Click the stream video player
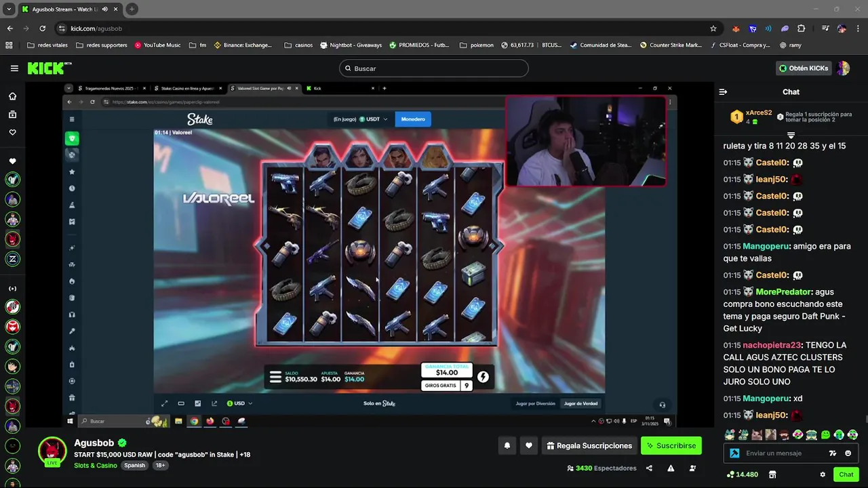Viewport: 868px width, 488px height. click(370, 255)
